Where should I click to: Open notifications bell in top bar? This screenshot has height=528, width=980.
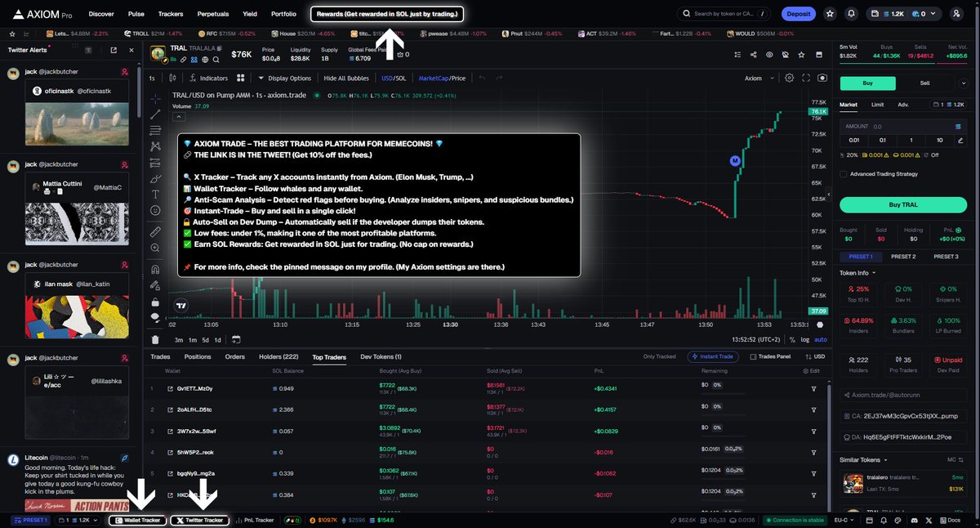pyautogui.click(x=852, y=14)
